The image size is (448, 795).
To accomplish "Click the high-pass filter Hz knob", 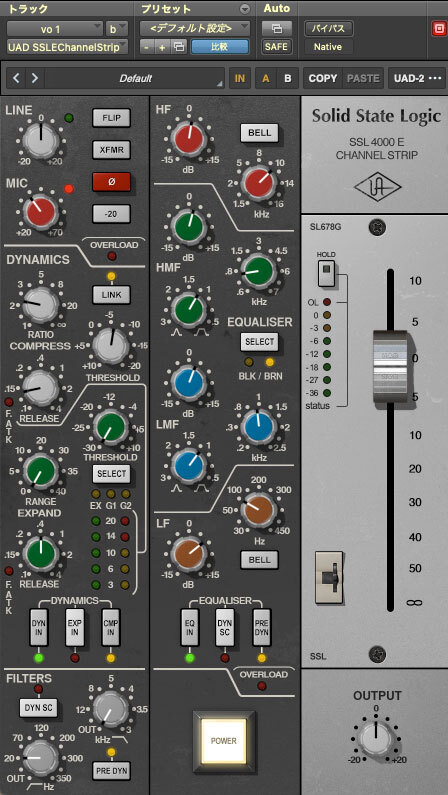I will [41, 757].
